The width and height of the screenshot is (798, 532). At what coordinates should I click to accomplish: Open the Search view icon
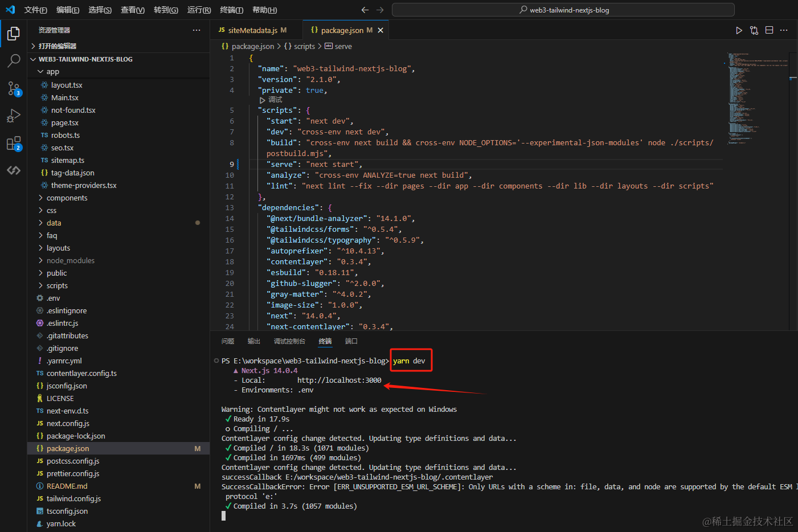14,60
